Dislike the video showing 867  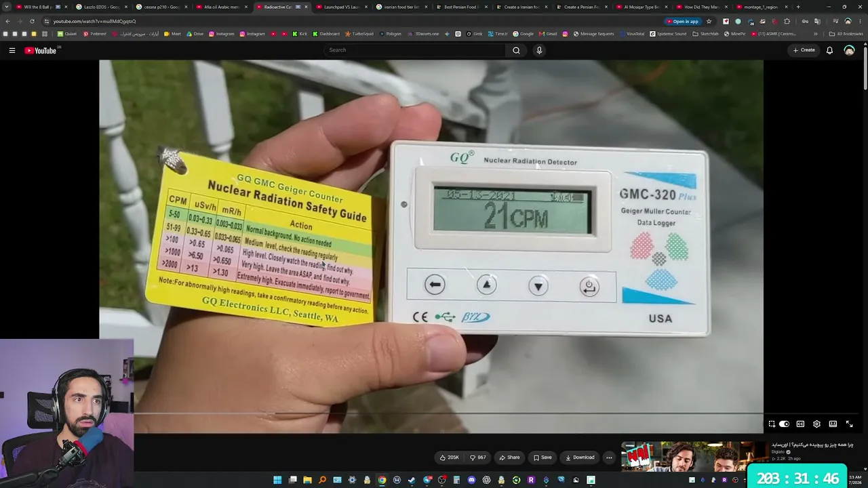click(x=478, y=457)
